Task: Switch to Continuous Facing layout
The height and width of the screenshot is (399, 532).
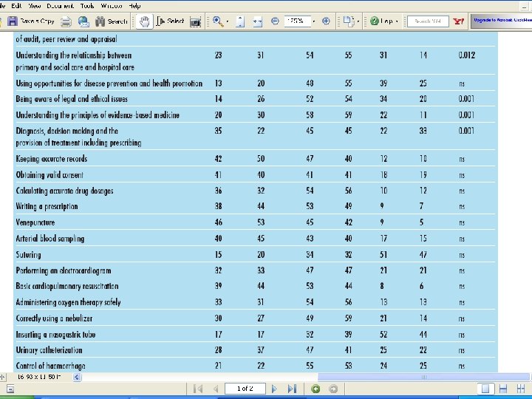Action: tap(521, 389)
